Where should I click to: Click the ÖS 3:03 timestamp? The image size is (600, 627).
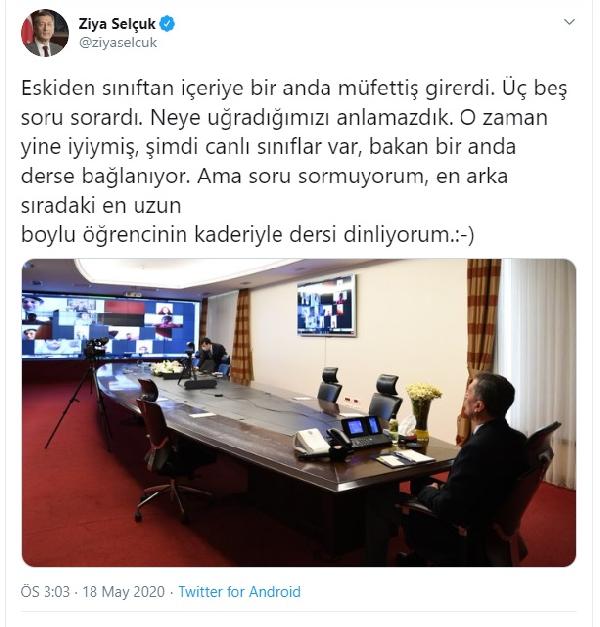[45, 591]
